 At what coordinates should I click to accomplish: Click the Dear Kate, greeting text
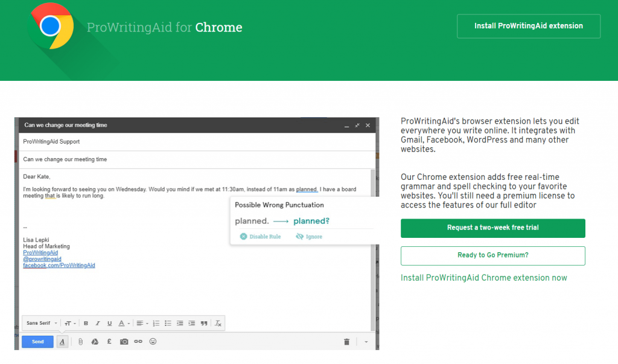click(37, 176)
